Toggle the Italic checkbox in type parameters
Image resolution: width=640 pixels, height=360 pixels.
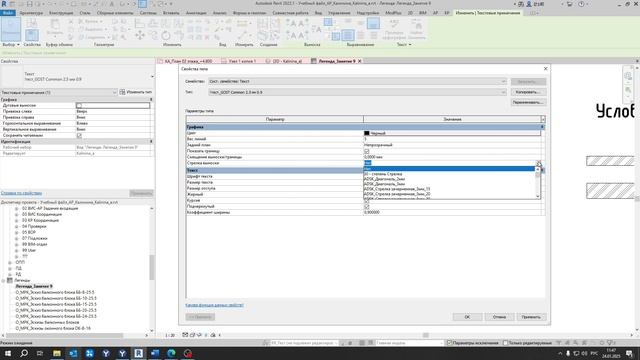tap(367, 201)
